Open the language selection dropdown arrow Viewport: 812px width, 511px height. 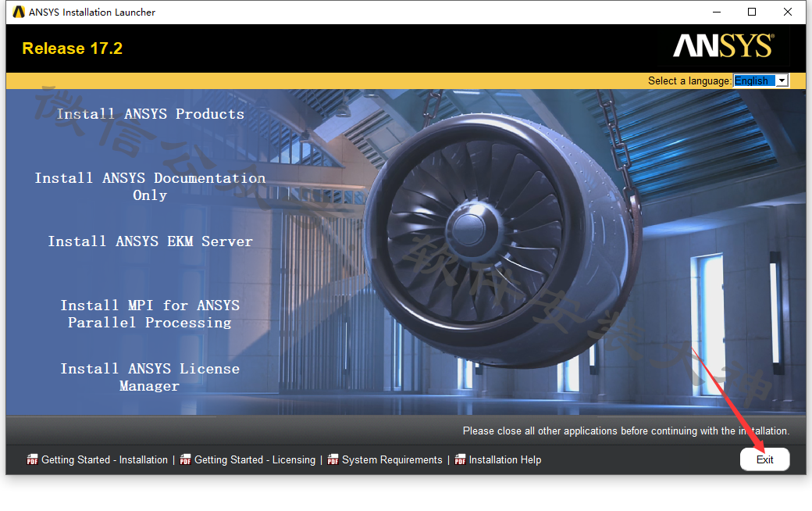coord(782,80)
